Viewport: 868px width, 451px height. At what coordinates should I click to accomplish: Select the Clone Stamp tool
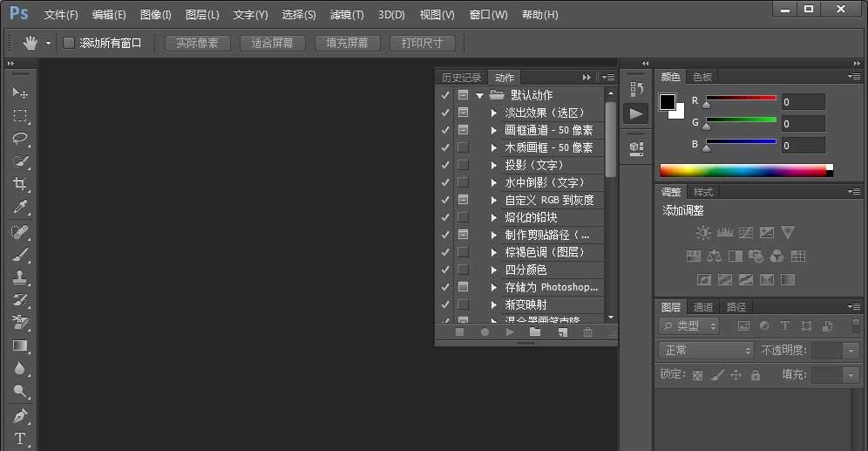tap(20, 277)
